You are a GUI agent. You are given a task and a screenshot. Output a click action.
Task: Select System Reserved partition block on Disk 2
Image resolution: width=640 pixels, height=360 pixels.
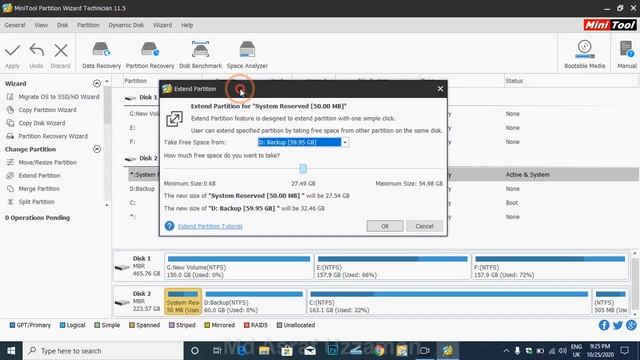[183, 302]
